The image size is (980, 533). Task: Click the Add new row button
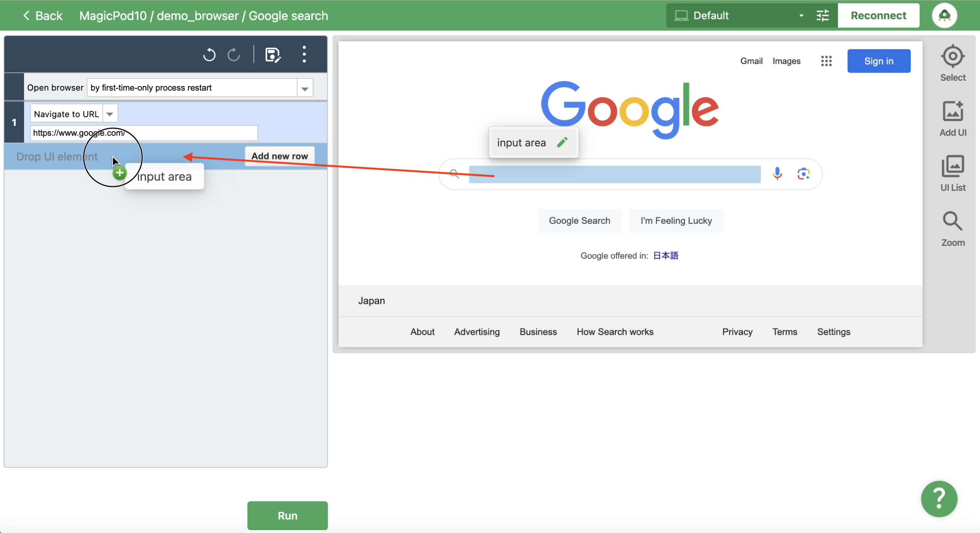[279, 156]
